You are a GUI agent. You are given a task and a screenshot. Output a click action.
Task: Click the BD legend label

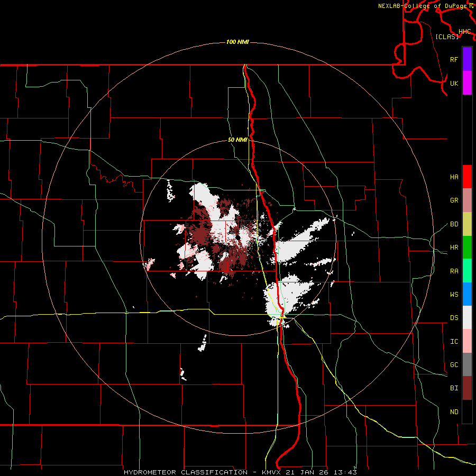tap(454, 224)
